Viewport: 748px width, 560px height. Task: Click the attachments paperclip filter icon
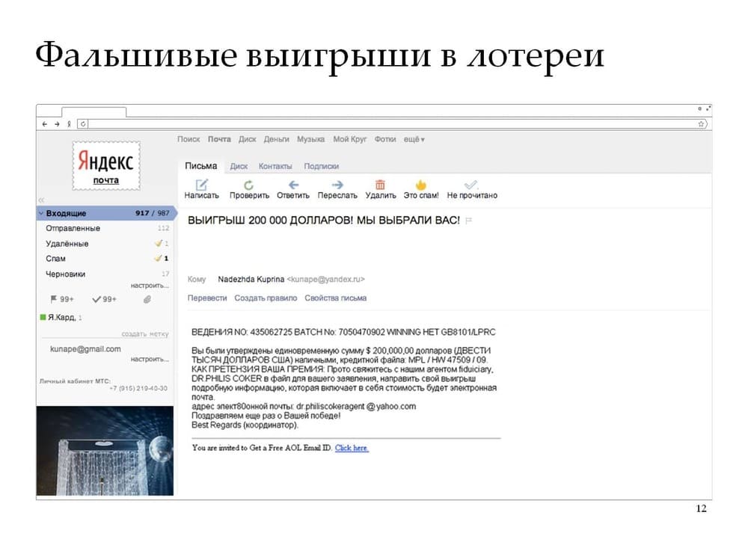[147, 299]
